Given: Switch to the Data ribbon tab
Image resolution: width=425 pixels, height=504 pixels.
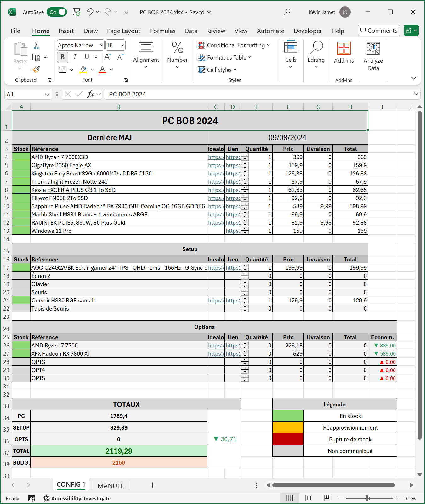Looking at the screenshot, I should (191, 31).
